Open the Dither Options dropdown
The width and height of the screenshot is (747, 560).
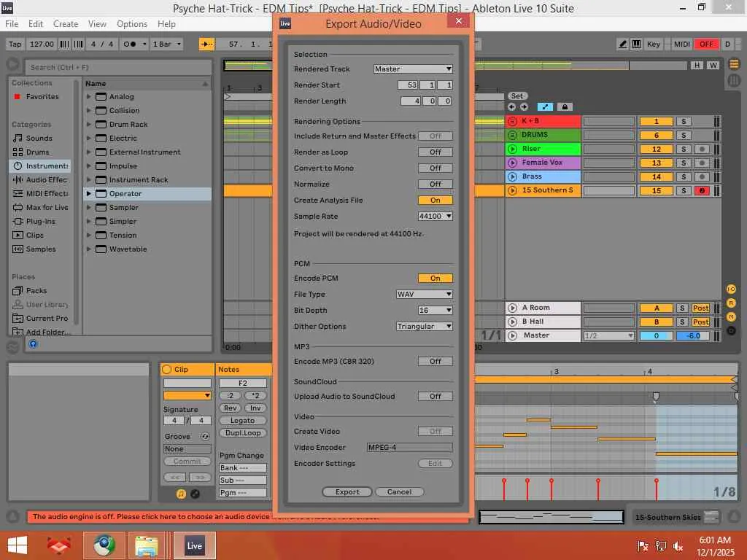coord(424,326)
